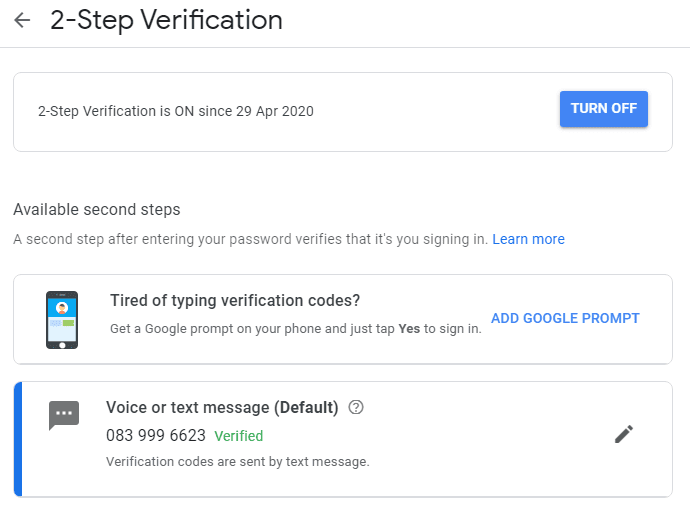Image resolution: width=690 pixels, height=512 pixels.
Task: Click the codes sent by text message note
Action: pos(238,462)
